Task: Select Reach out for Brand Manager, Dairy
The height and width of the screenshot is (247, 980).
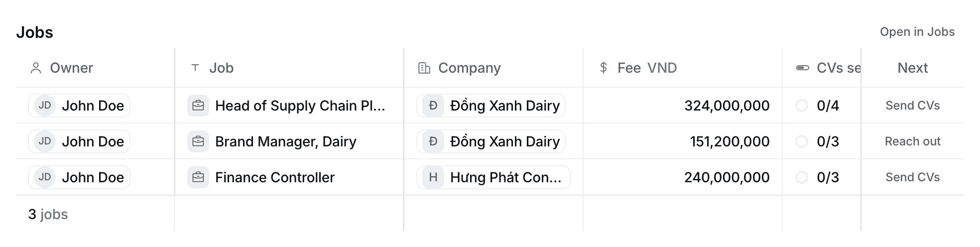Action: pyautogui.click(x=913, y=141)
